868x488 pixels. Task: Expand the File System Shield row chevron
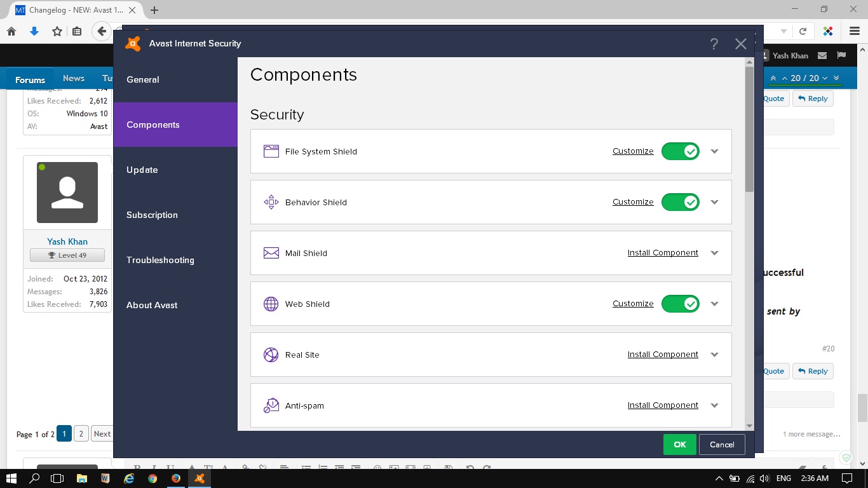tap(715, 151)
